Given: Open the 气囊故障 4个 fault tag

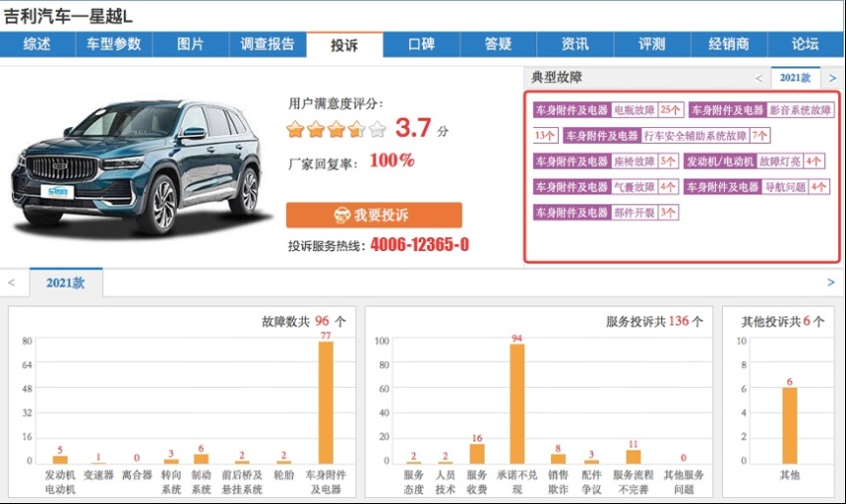Looking at the screenshot, I should point(606,188).
